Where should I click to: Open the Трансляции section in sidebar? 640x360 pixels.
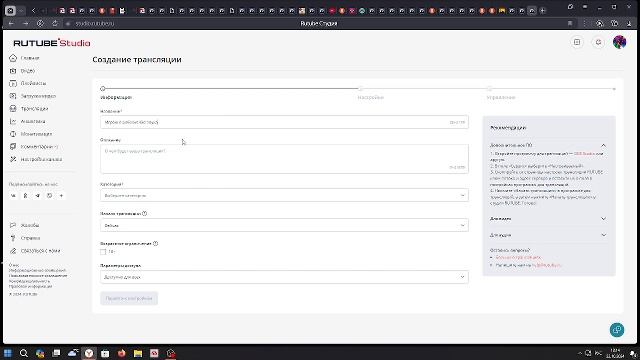coord(29,109)
